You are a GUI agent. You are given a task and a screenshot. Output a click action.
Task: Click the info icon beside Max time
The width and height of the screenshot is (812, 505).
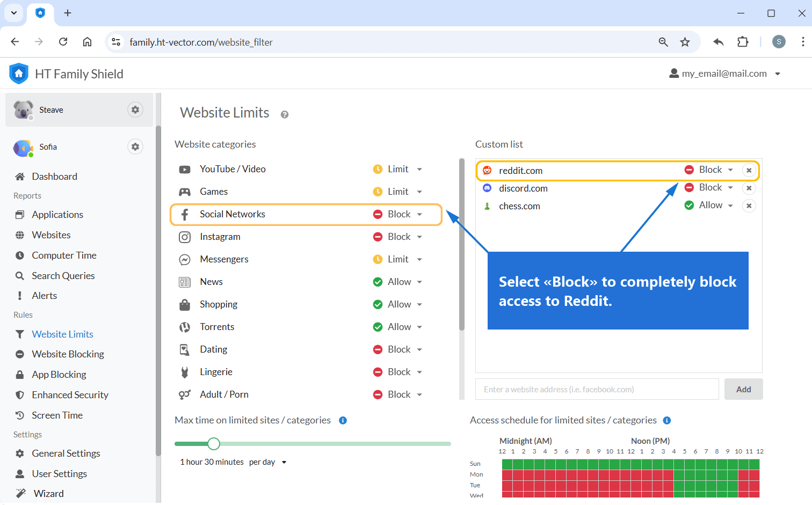point(343,420)
